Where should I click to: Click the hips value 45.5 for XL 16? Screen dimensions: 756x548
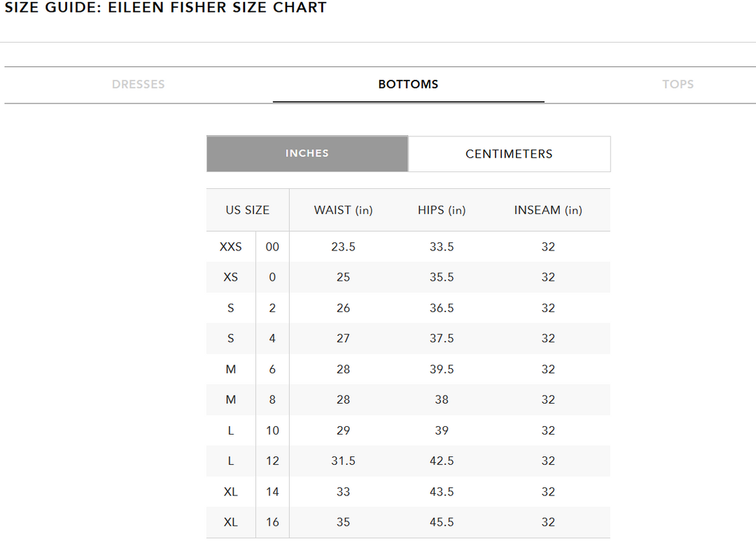442,522
